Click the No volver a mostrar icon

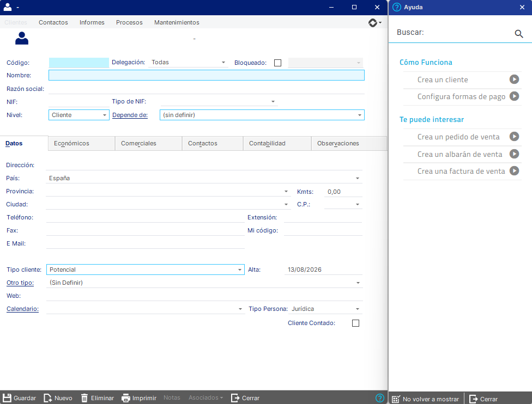(x=396, y=399)
